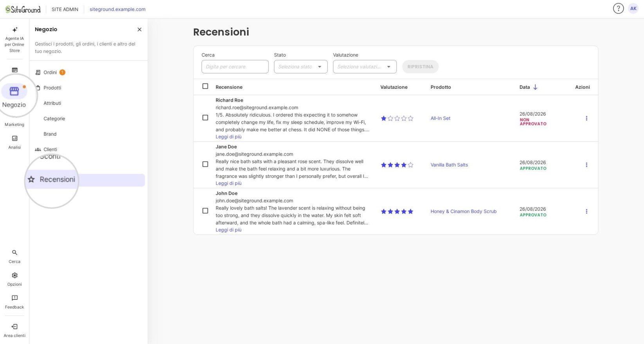
Task: Open Marketing in the sidebar
Action: (14, 124)
